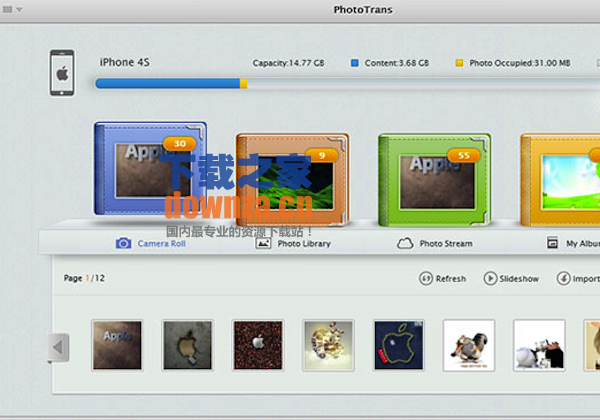Open the green Photo Stream album with 55 photos
The height and width of the screenshot is (420, 600).
point(435,180)
